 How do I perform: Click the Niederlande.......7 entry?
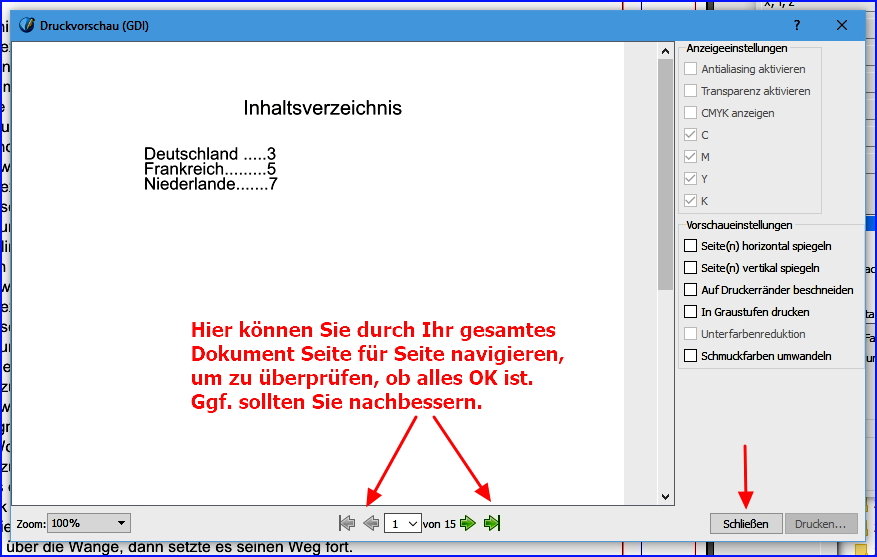coord(211,183)
